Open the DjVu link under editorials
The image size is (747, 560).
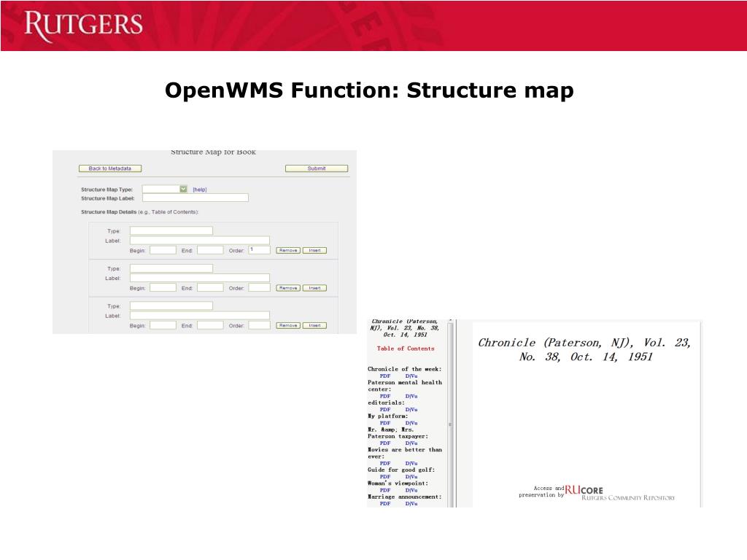pos(411,410)
